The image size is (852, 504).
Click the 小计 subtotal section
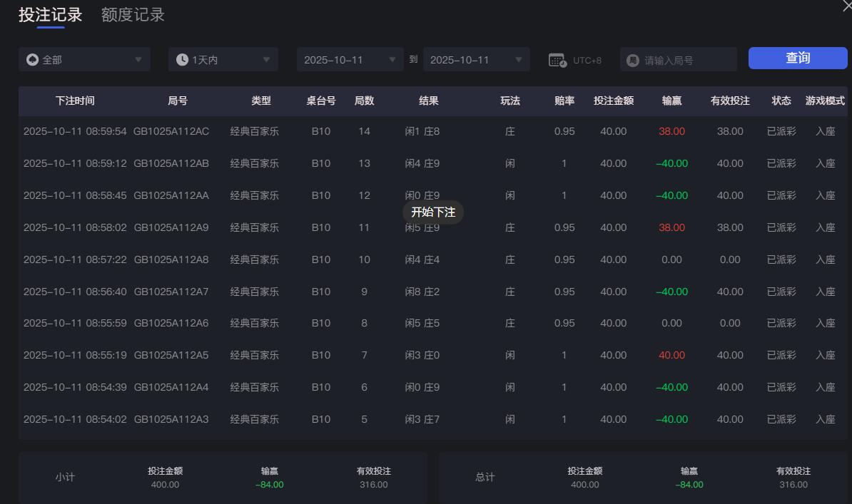click(x=66, y=478)
